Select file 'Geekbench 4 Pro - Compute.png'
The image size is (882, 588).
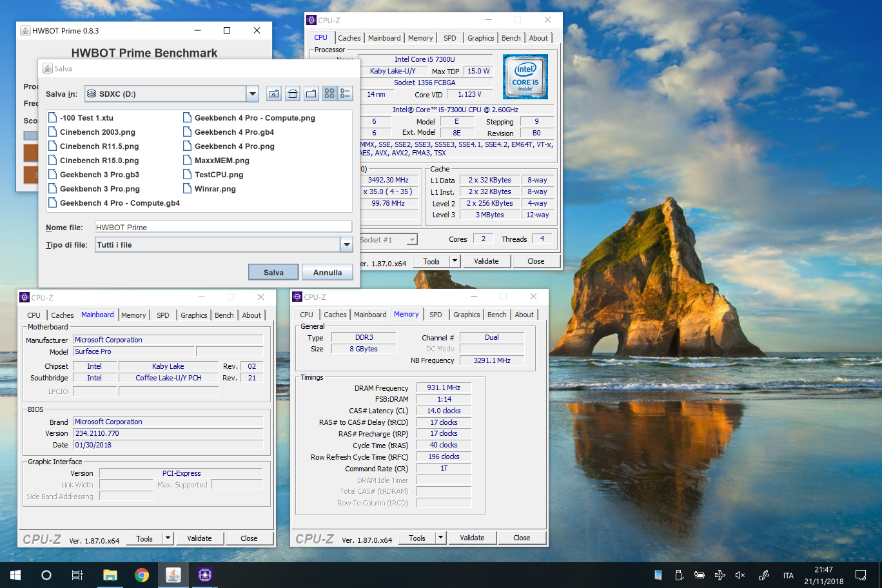[250, 118]
